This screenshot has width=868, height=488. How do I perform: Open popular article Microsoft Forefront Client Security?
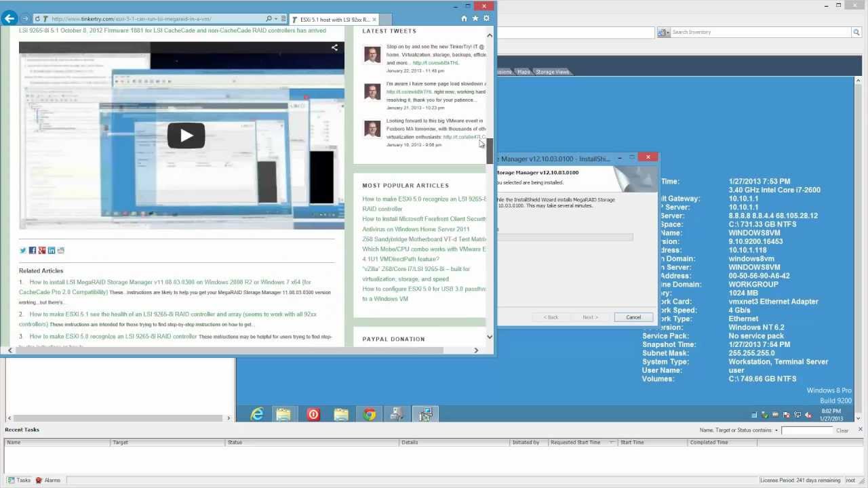pos(424,224)
